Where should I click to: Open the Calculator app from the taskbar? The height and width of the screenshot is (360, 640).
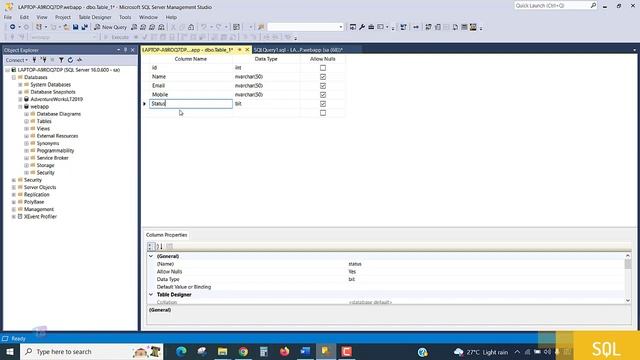(264, 351)
